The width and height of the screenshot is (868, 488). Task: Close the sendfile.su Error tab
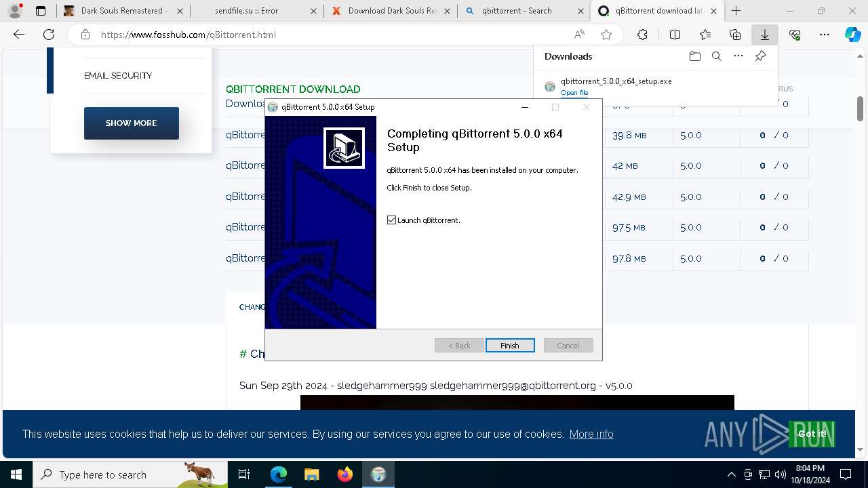pos(313,11)
